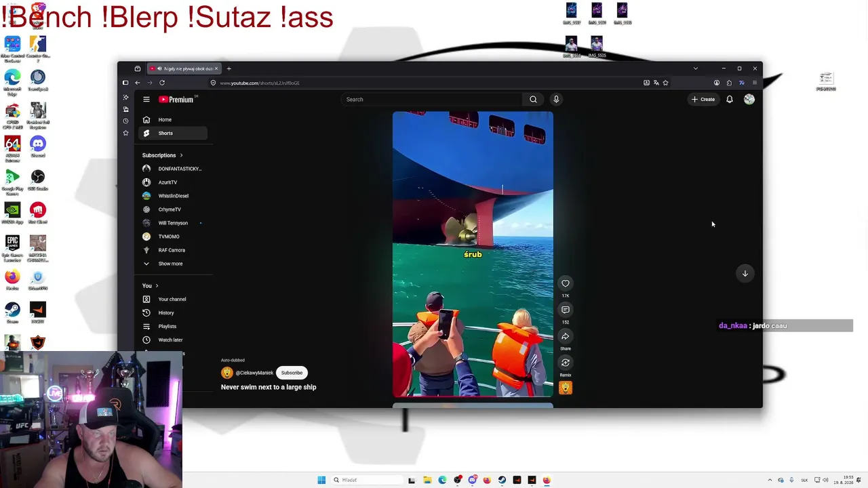The height and width of the screenshot is (488, 868).
Task: Go to the next short with down arrow
Action: pos(745,273)
